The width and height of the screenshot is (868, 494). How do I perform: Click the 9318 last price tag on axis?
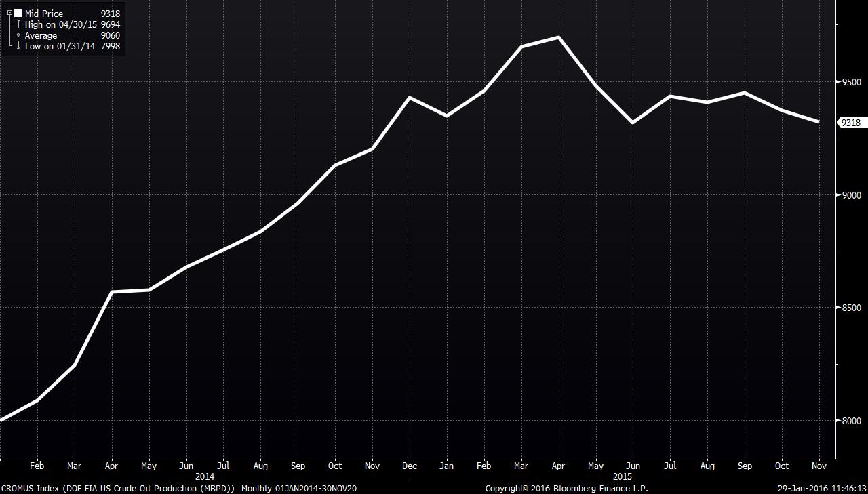click(851, 123)
